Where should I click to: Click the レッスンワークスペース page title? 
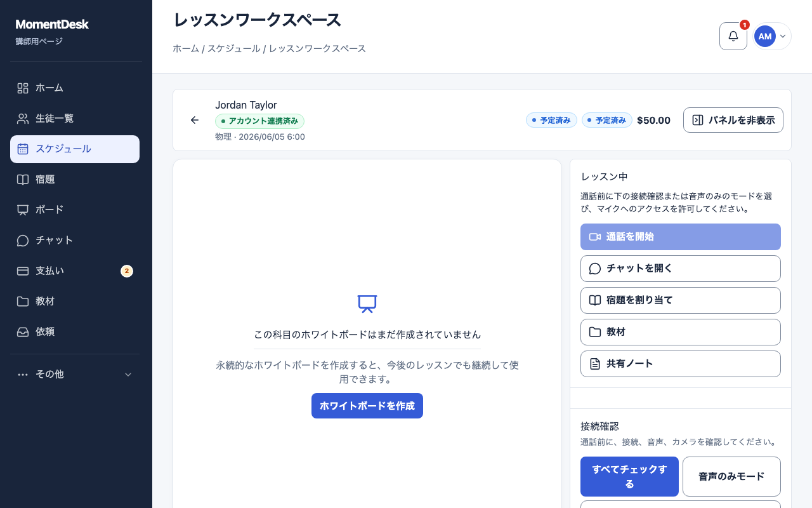coord(258,20)
